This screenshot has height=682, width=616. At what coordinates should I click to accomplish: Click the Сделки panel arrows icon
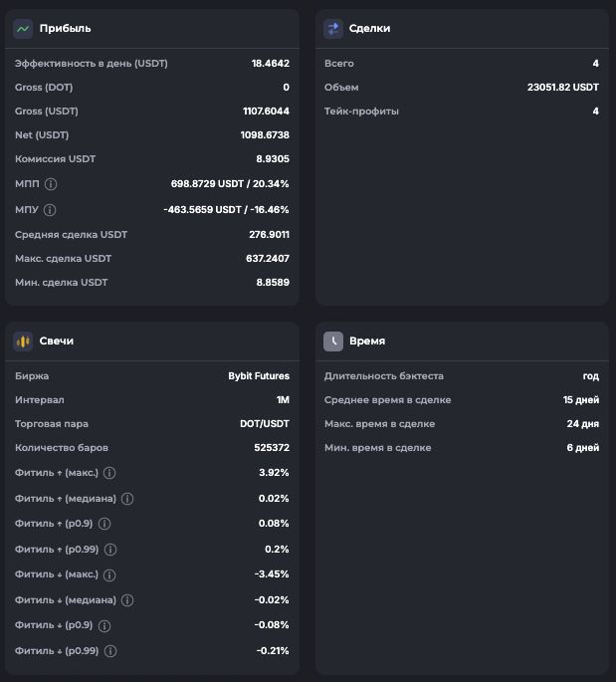[333, 29]
